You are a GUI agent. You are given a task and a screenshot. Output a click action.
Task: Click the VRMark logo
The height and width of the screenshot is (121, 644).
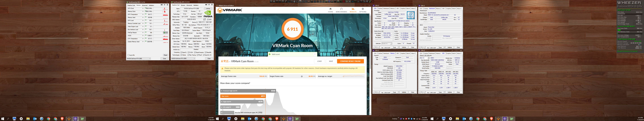230,10
